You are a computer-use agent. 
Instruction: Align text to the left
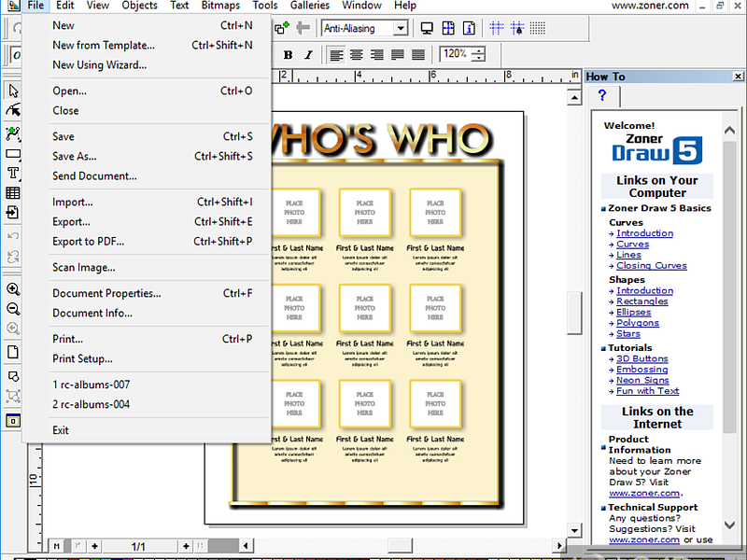click(336, 55)
